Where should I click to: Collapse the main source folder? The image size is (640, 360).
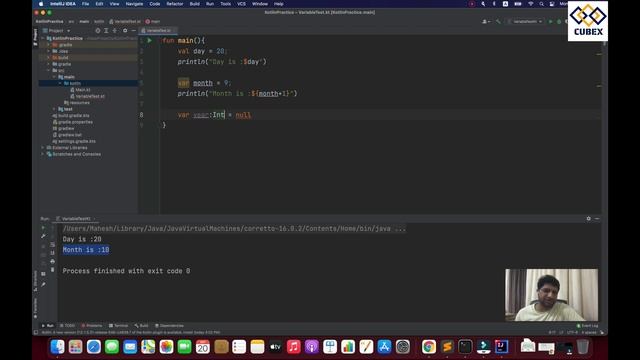[x=54, y=77]
